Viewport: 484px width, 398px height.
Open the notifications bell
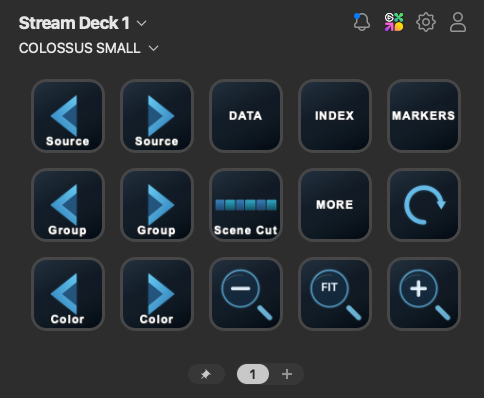(361, 22)
